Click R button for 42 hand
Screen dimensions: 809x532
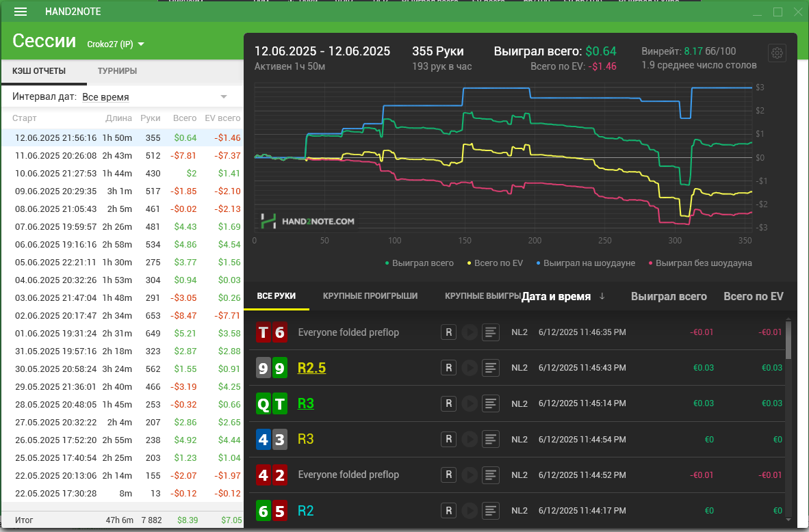(x=448, y=475)
